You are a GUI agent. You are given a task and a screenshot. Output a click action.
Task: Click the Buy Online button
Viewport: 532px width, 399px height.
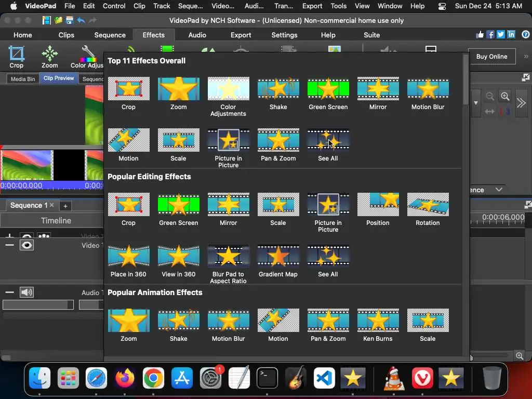coord(491,57)
